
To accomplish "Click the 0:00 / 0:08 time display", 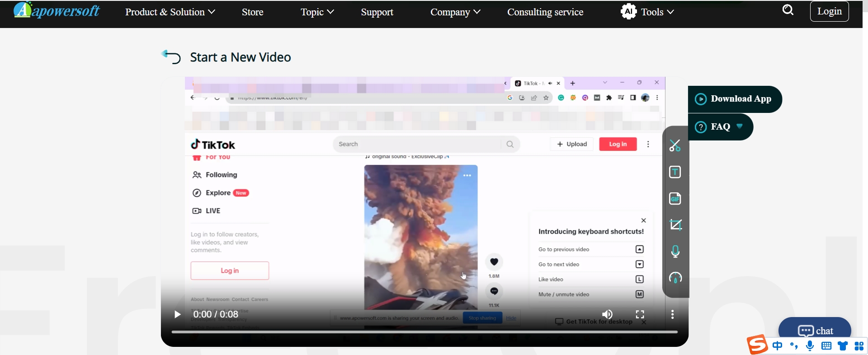I will (x=216, y=314).
